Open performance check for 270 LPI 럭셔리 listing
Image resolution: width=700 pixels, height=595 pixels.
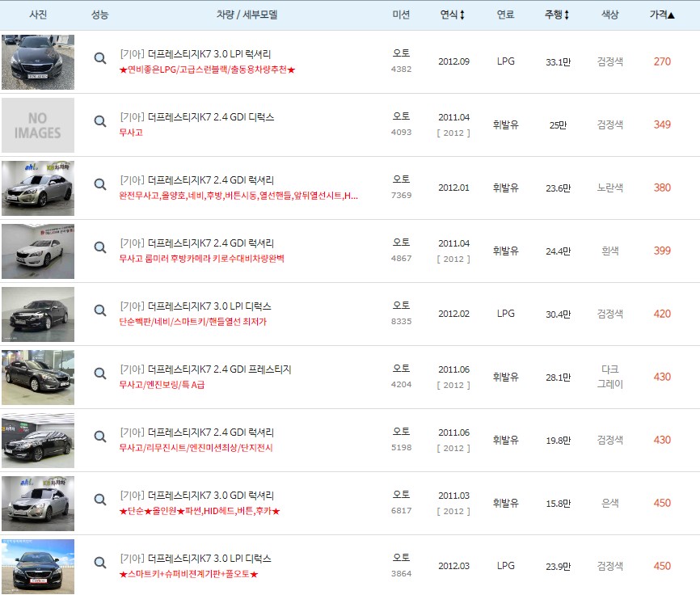pos(100,58)
